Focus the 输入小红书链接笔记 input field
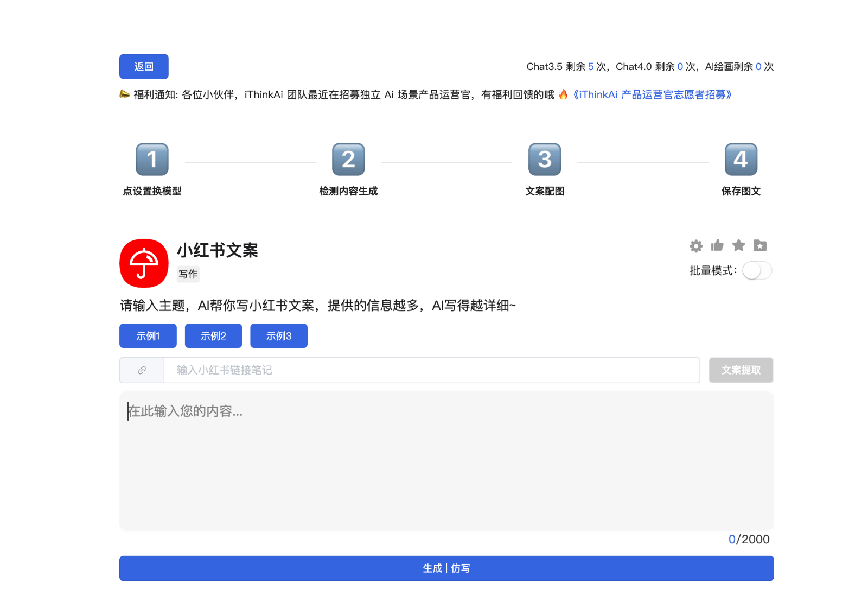 point(431,370)
